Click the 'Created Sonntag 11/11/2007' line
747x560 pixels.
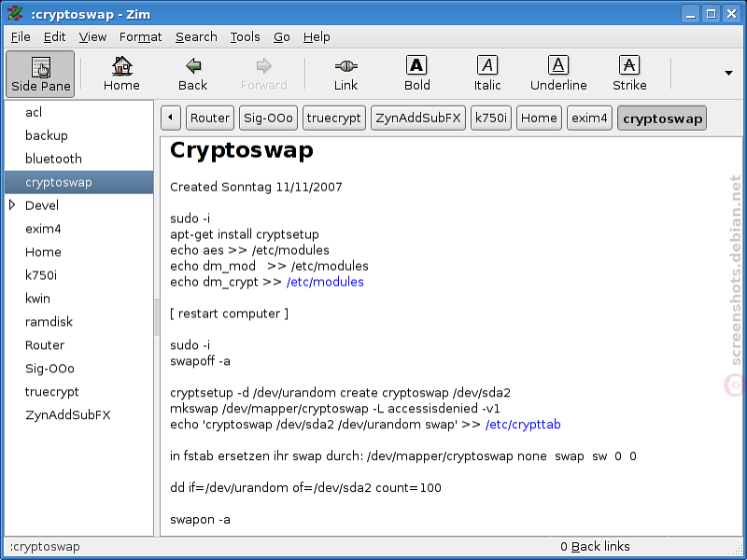[256, 187]
